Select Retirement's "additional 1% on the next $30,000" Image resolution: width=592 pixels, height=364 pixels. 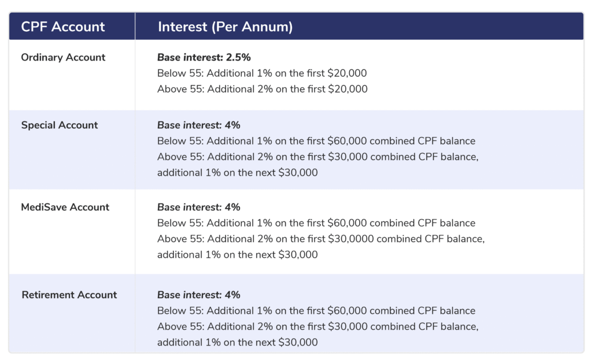[237, 342]
